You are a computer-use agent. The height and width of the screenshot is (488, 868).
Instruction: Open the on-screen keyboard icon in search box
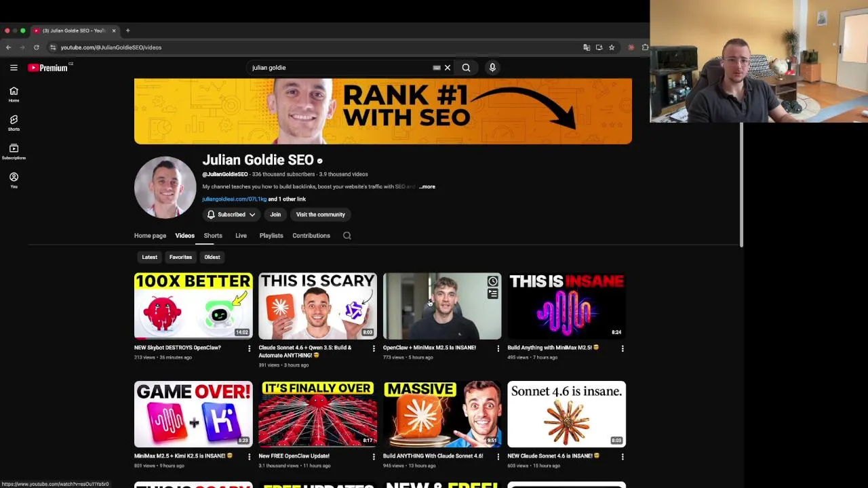click(x=437, y=68)
